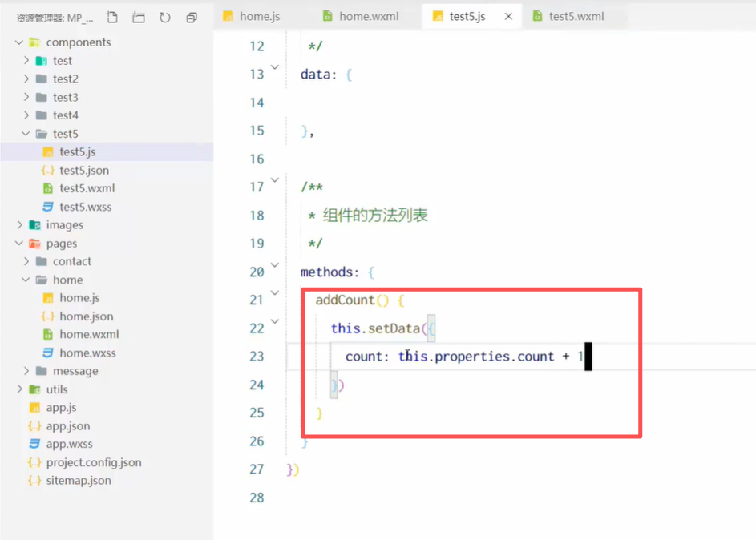Collapse the test5 folder chevron
This screenshot has height=540, width=756.
26,134
